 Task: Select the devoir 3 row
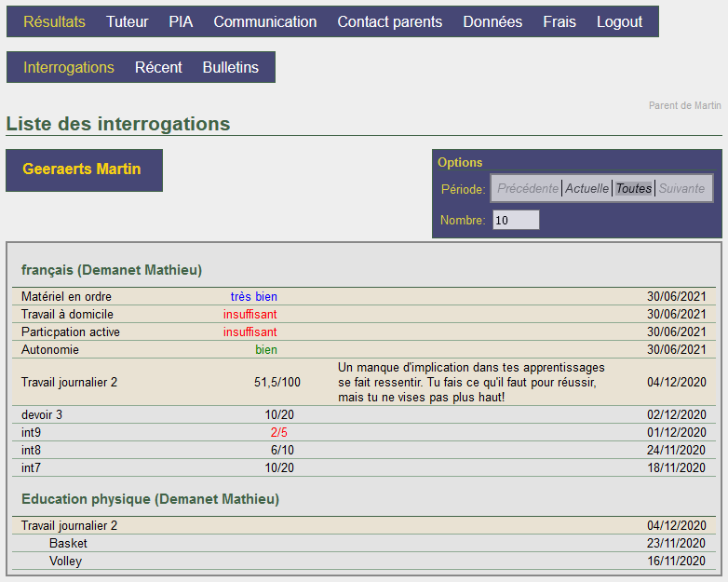[364, 414]
